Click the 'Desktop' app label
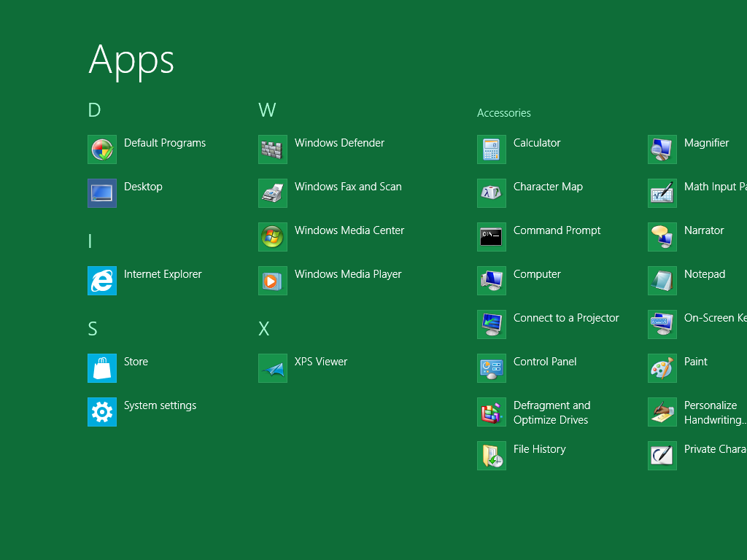The image size is (747, 560). pos(143,187)
